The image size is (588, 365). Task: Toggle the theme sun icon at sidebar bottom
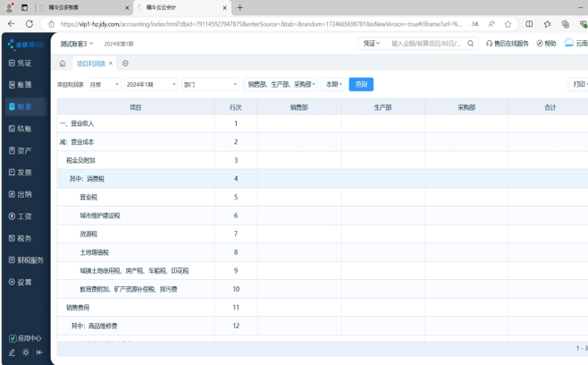26,352
